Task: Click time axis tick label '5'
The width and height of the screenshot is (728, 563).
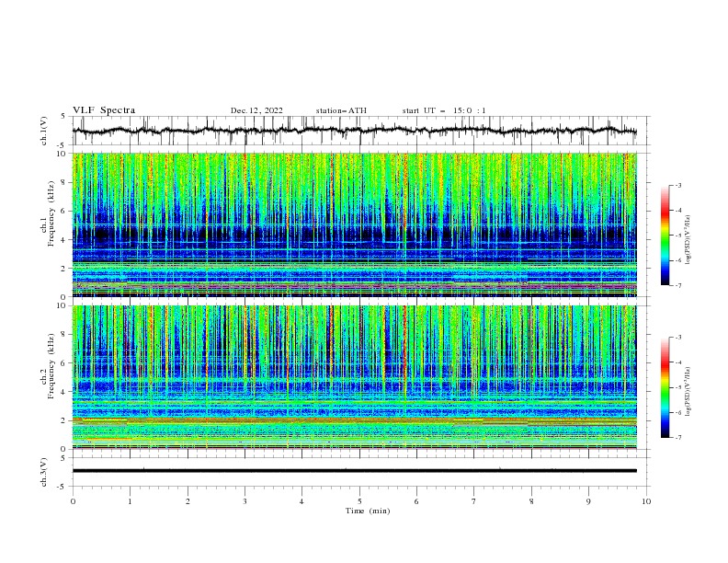Action: (359, 501)
